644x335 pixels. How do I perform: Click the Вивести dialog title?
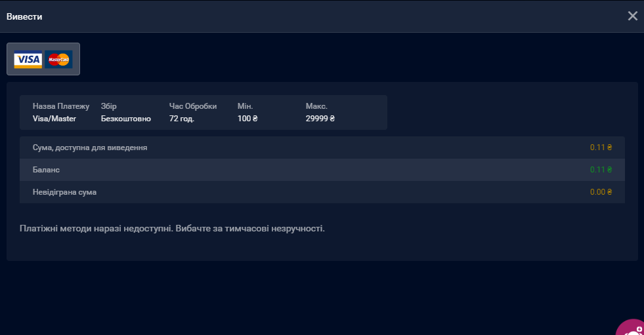click(x=24, y=16)
